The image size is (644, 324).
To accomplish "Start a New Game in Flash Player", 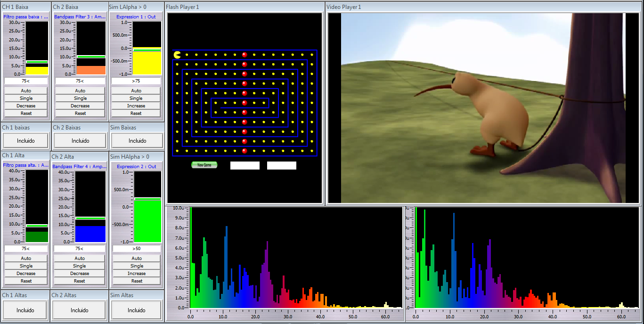I will point(204,165).
